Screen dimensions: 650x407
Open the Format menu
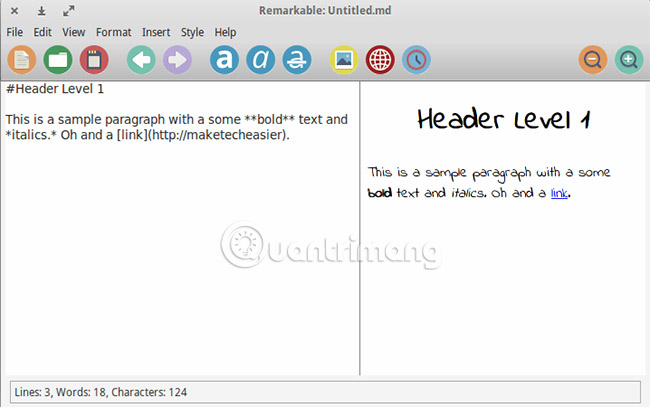click(x=114, y=32)
